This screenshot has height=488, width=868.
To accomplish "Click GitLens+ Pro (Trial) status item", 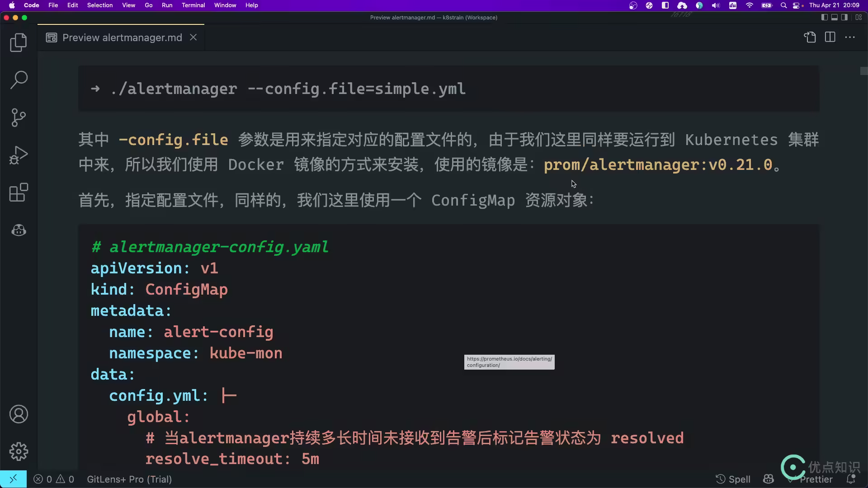I will [x=129, y=479].
